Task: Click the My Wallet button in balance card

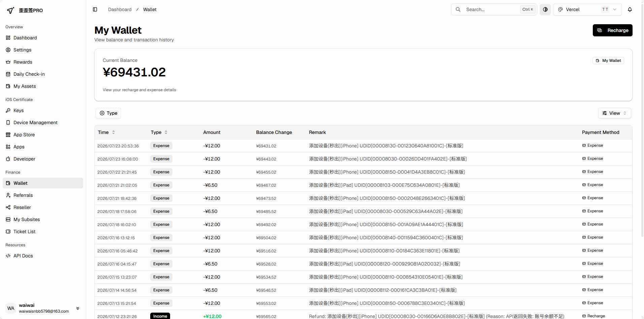Action: pos(608,61)
